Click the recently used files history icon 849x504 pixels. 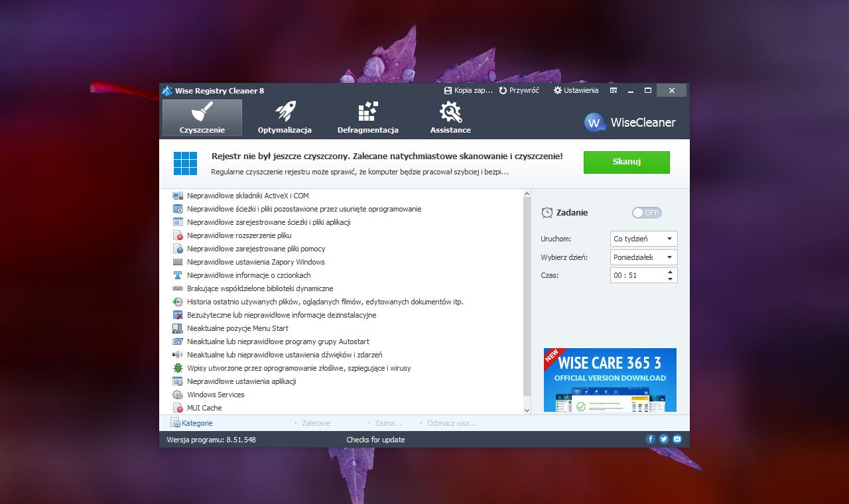click(177, 302)
